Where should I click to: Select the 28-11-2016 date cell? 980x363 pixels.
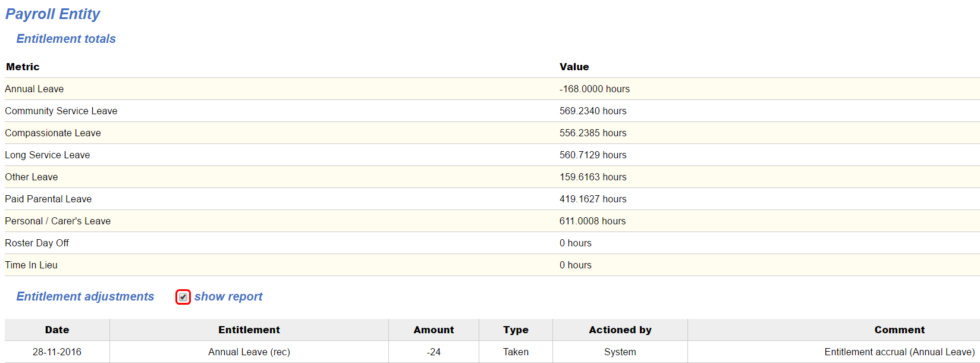click(x=57, y=352)
